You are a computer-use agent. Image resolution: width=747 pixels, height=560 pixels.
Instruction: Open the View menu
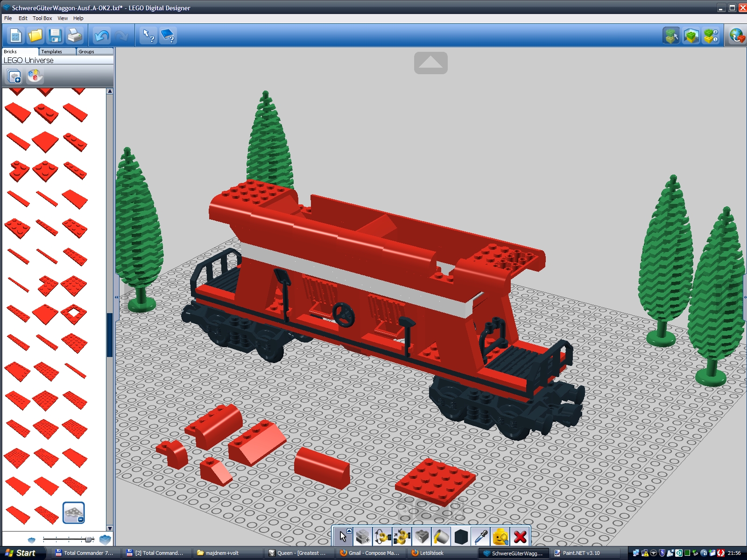(63, 18)
